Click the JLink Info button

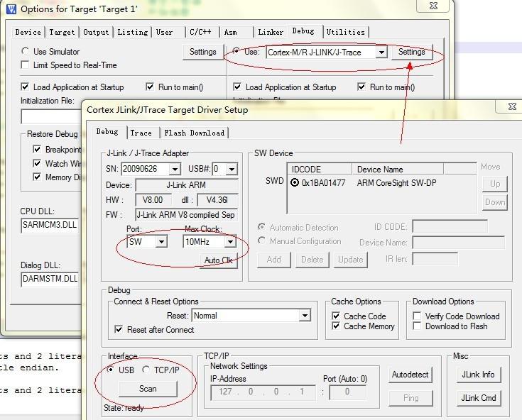click(x=478, y=375)
